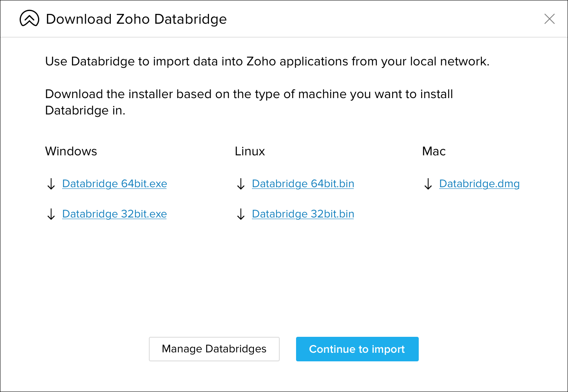Image resolution: width=568 pixels, height=392 pixels.
Task: Click the download arrow beside Databridge.dmg
Action: [x=428, y=184]
